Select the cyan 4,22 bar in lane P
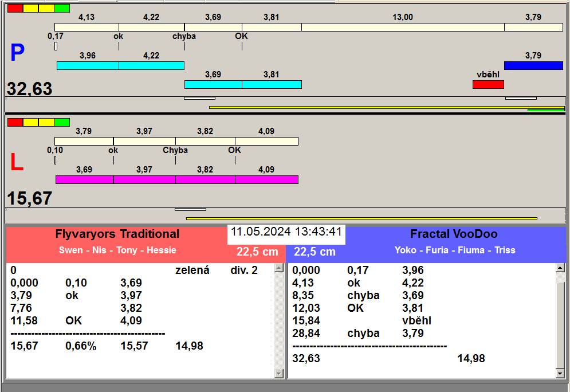The height and width of the screenshot is (392, 570). tap(152, 65)
